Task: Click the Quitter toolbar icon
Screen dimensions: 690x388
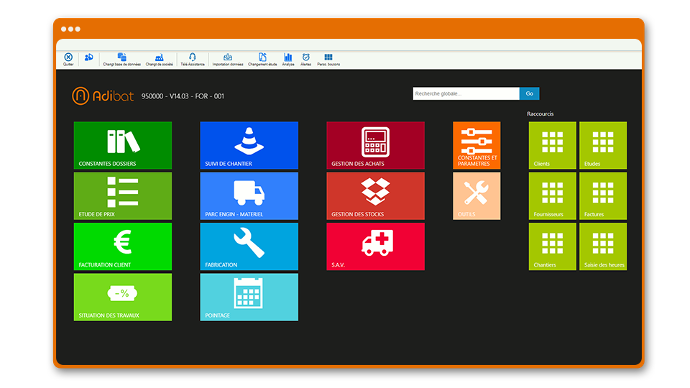Action: (68, 57)
